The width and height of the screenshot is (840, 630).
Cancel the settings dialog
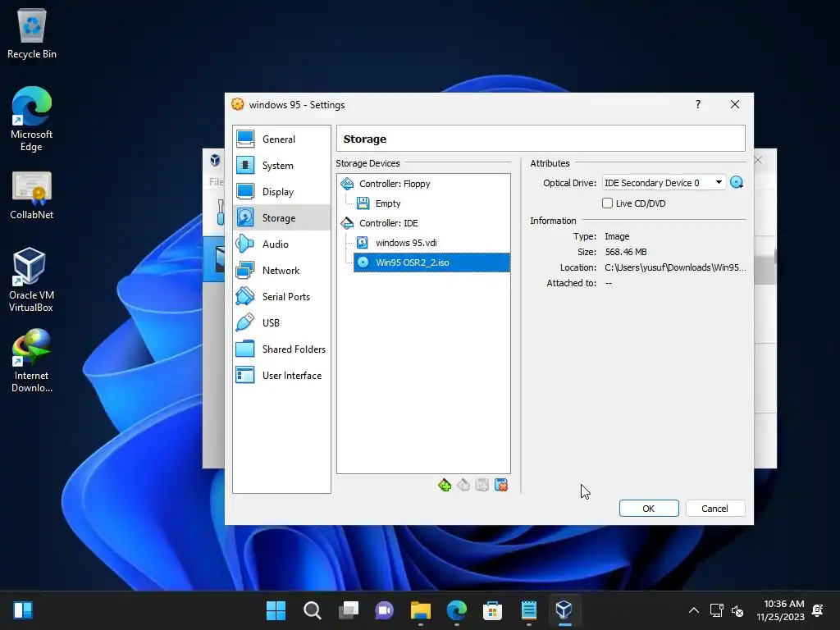click(x=714, y=509)
